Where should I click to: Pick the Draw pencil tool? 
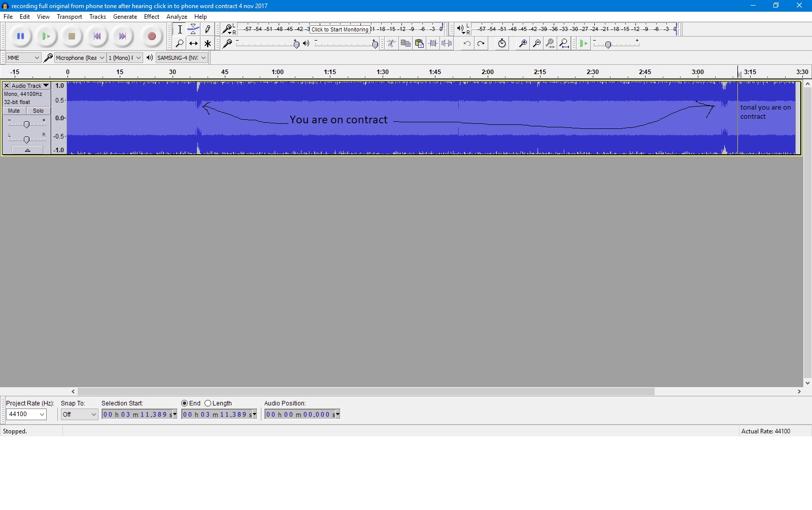click(208, 29)
